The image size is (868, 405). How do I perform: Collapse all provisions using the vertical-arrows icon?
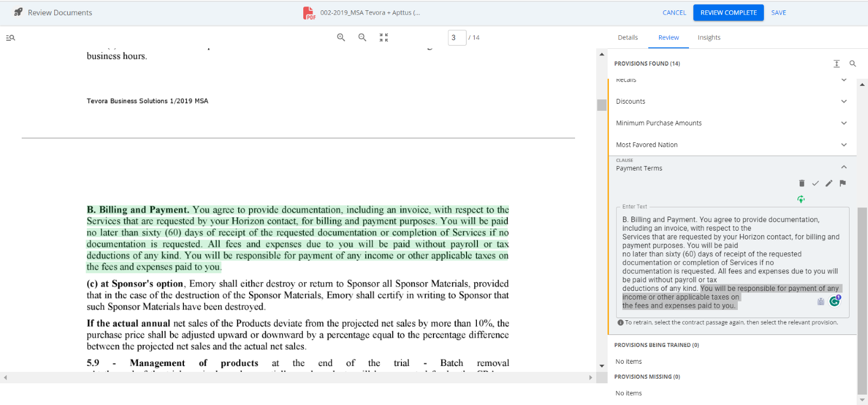pos(837,64)
